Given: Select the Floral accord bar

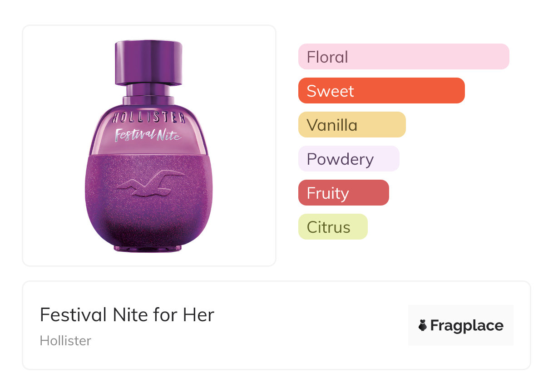Looking at the screenshot, I should click(403, 57).
